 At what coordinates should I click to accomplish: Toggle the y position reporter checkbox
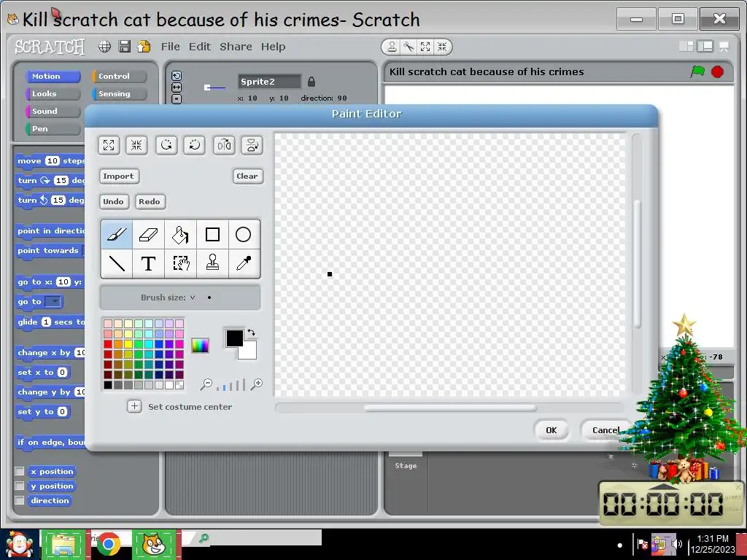[x=20, y=486]
